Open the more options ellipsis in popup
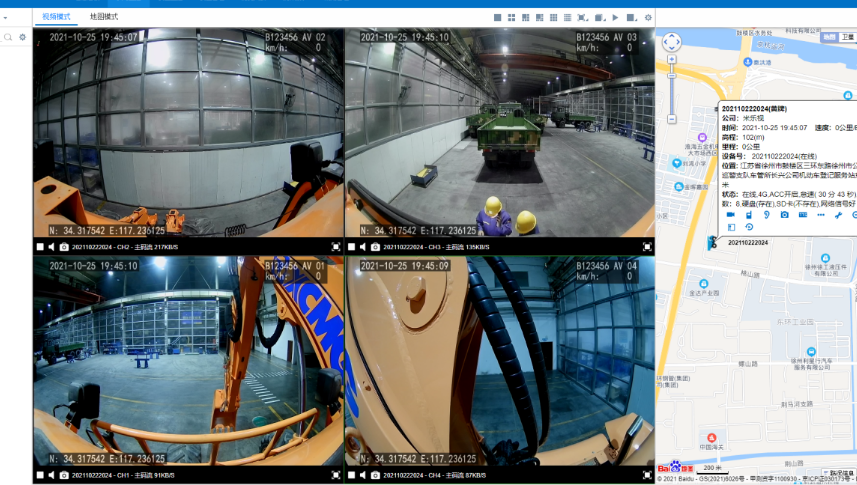857x485 pixels. pos(821,215)
